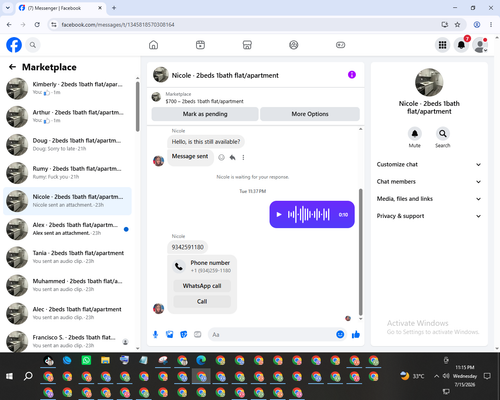Expand Chat members section
Viewport: 500px width, 400px height.
tap(429, 182)
